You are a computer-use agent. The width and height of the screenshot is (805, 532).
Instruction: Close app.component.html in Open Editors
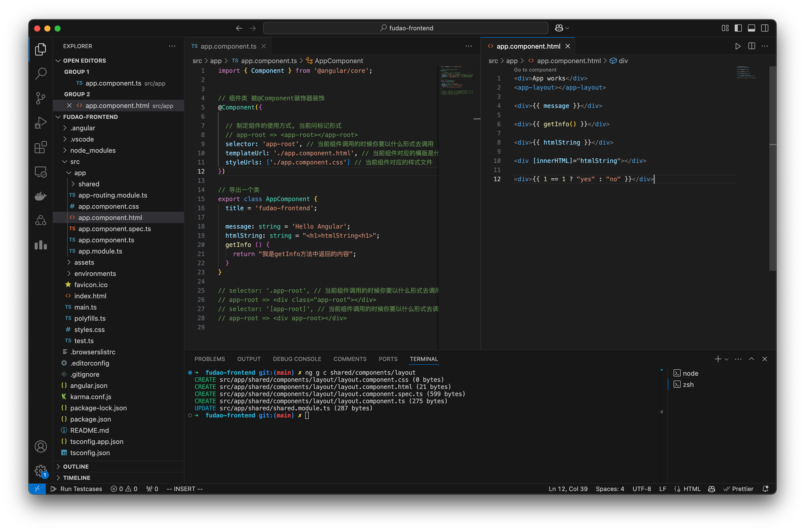tap(69, 106)
